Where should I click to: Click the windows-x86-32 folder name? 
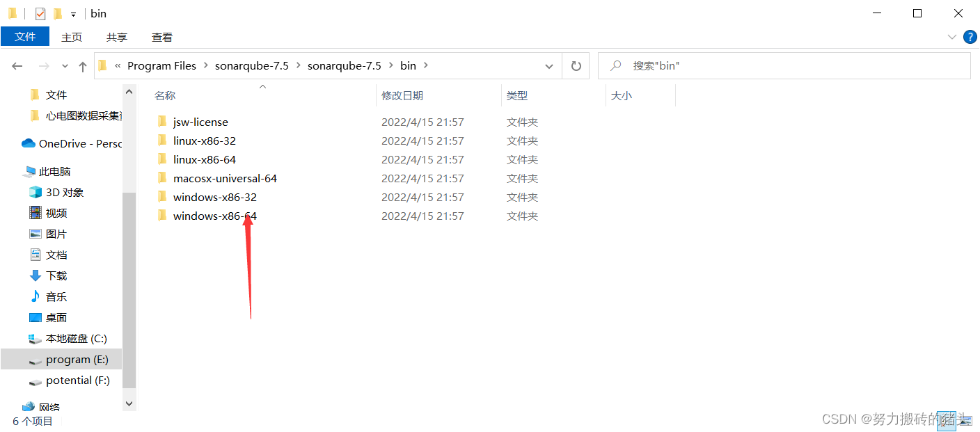pos(215,197)
